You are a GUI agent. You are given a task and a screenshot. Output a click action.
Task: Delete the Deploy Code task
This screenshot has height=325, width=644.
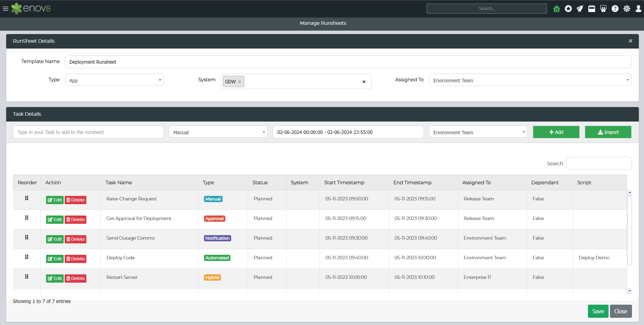pos(76,259)
